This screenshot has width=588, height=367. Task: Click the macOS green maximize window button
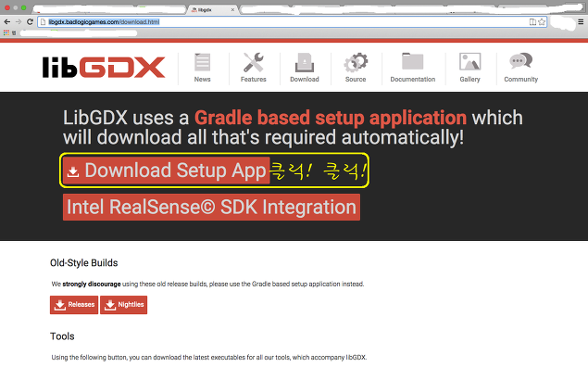[x=24, y=7]
